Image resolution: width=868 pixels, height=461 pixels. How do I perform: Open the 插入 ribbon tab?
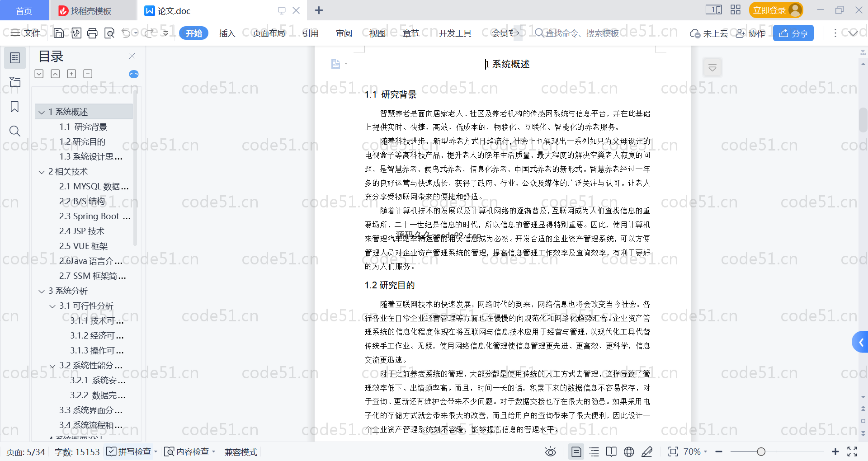tap(227, 33)
